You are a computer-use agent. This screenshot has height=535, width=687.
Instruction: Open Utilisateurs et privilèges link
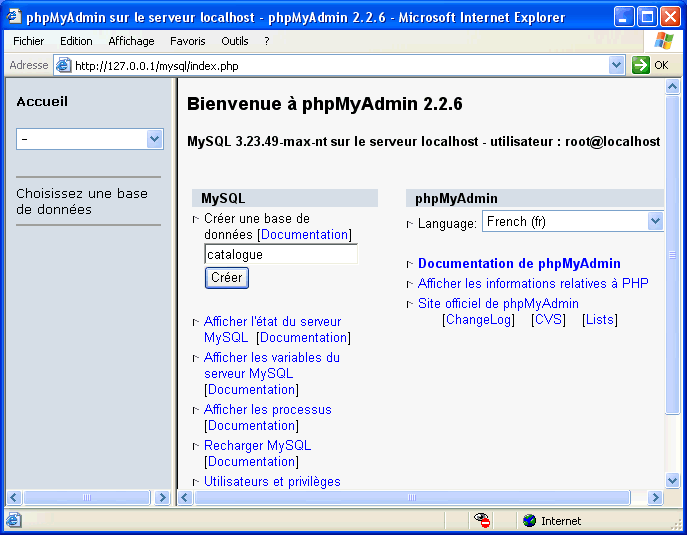coord(272,482)
